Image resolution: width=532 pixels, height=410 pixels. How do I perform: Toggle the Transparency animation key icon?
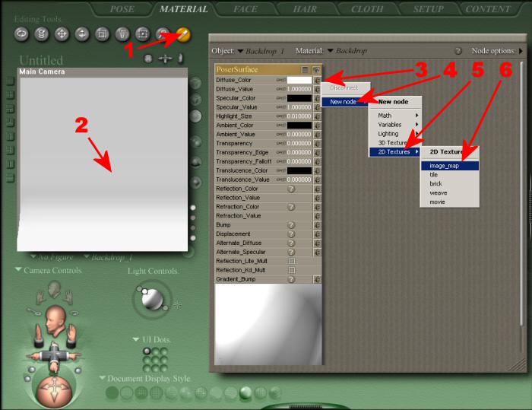point(281,143)
